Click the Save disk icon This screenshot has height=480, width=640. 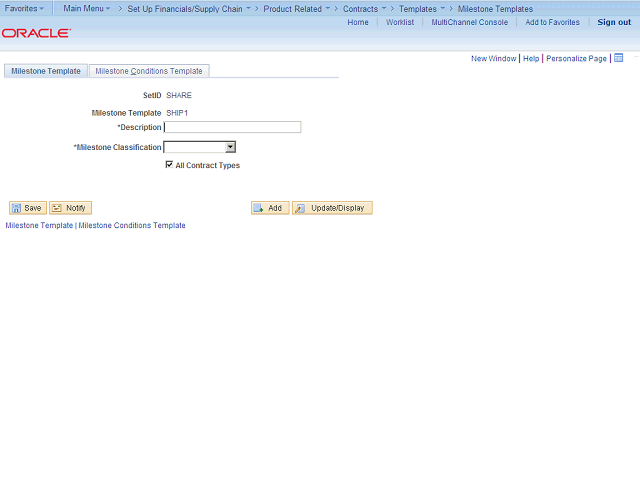tap(16, 208)
